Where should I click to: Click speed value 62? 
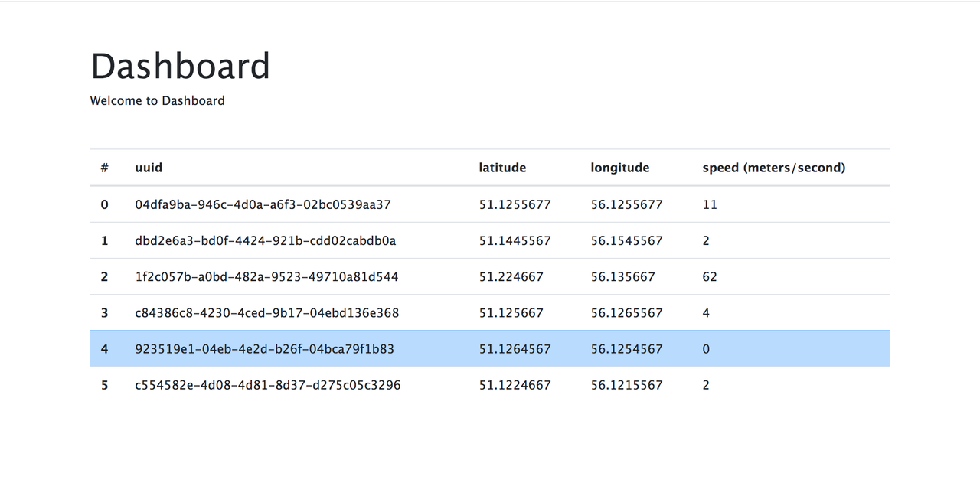pyautogui.click(x=710, y=276)
